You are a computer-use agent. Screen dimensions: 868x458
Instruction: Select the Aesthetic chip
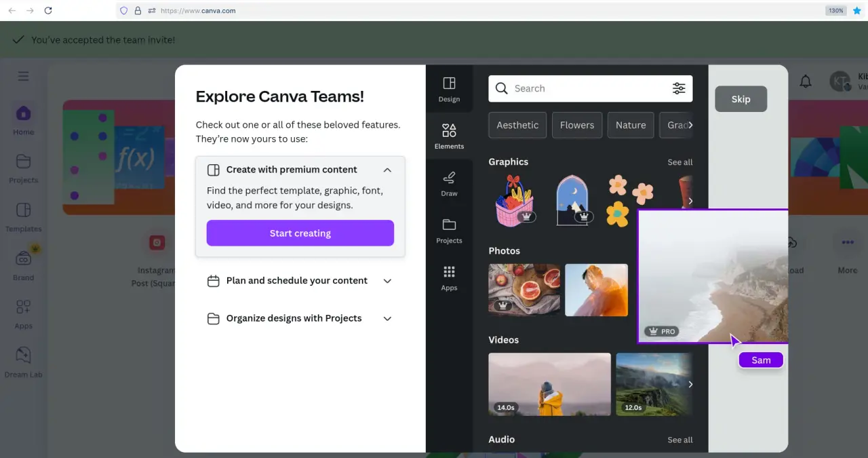517,125
